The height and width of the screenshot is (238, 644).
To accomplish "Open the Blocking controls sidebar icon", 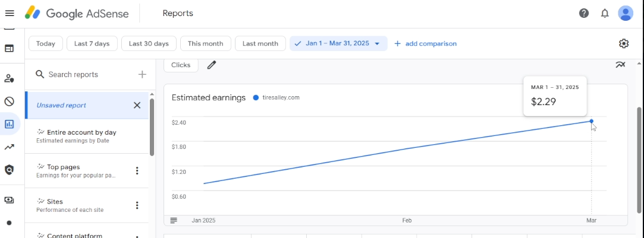I will point(9,101).
